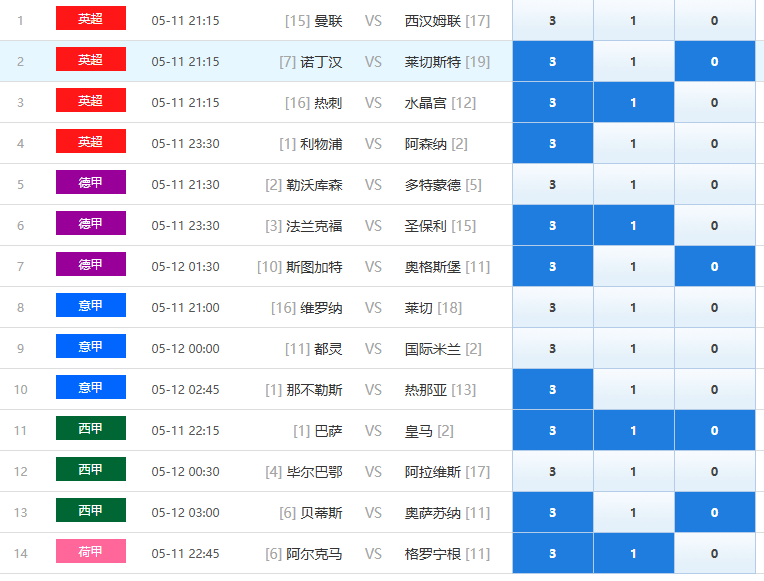This screenshot has height=581, width=764.
Task: Click match time 05-12 03:00
Action: click(185, 512)
